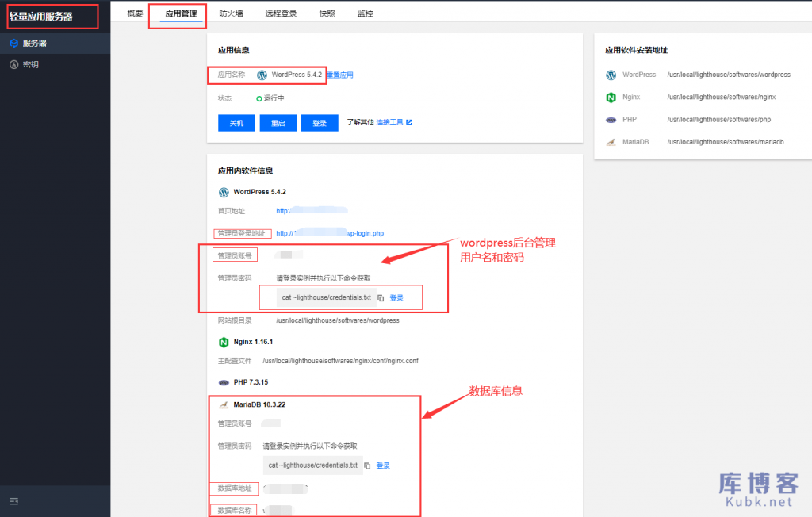Click MariaDB icon in install address panel
The width and height of the screenshot is (812, 517).
pos(611,142)
